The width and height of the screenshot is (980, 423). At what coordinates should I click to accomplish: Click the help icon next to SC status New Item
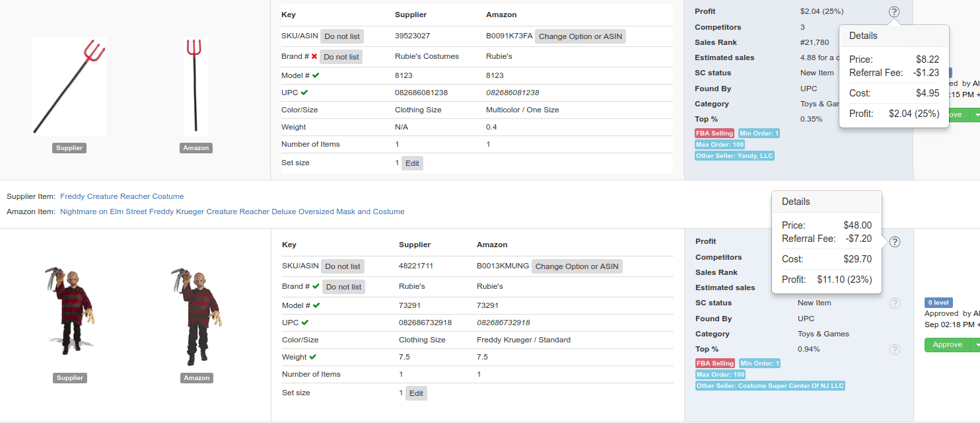pos(895,303)
